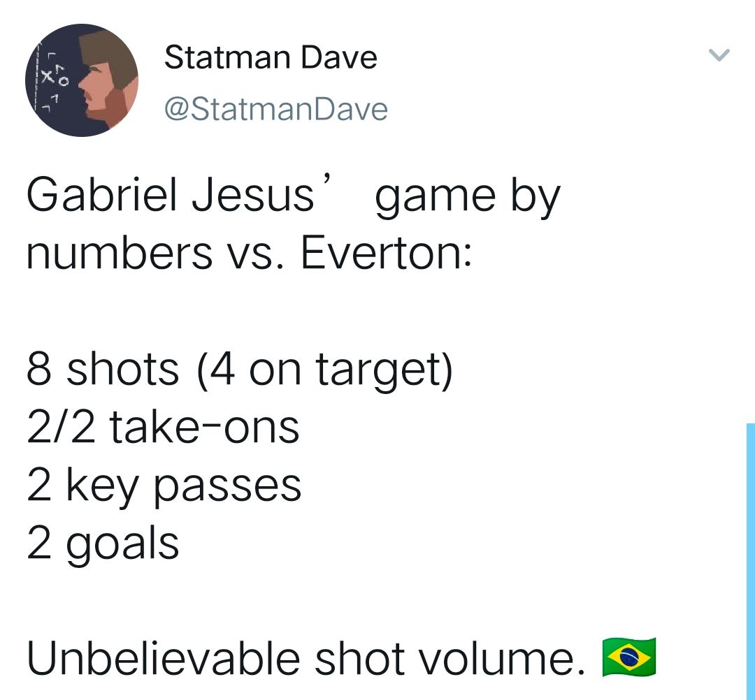
Task: Open the Statman Dave display name
Action: coord(271,57)
